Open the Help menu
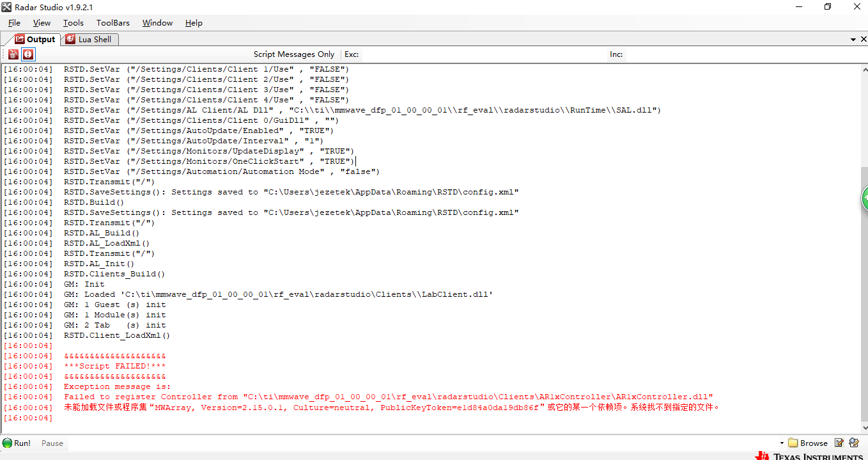The height and width of the screenshot is (460, 868). (194, 22)
